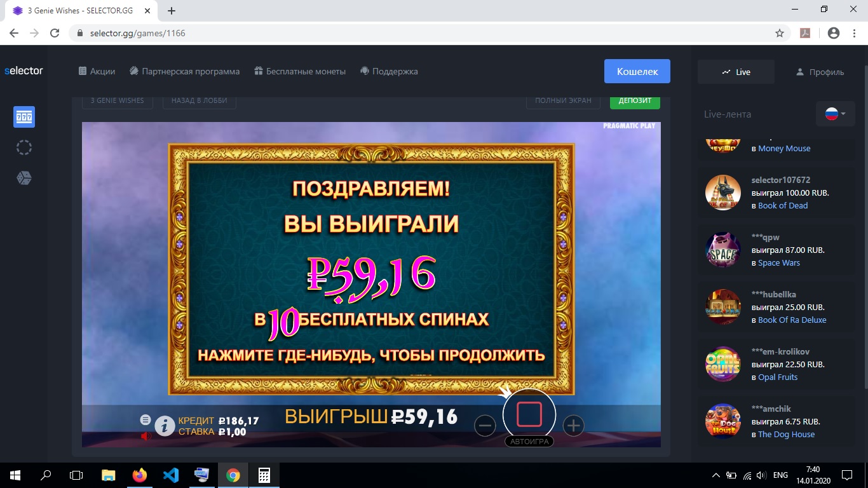This screenshot has height=488, width=868.
Task: Select the Live tab
Action: [x=736, y=72]
